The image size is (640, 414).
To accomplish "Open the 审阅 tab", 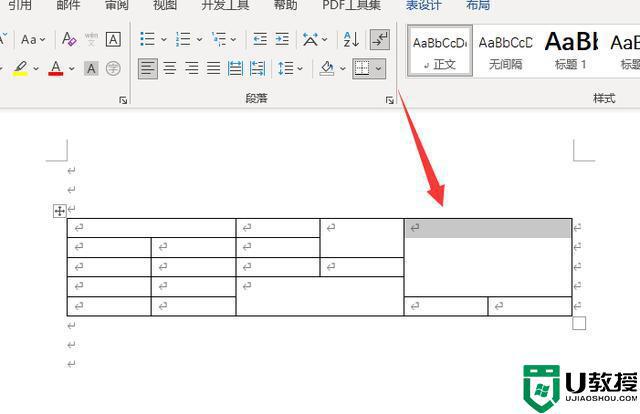I will click(x=117, y=5).
